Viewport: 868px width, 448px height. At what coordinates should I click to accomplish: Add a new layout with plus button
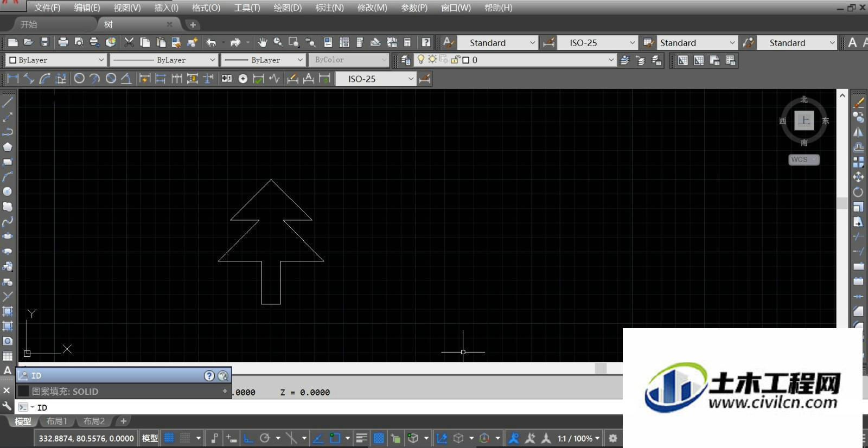point(123,421)
